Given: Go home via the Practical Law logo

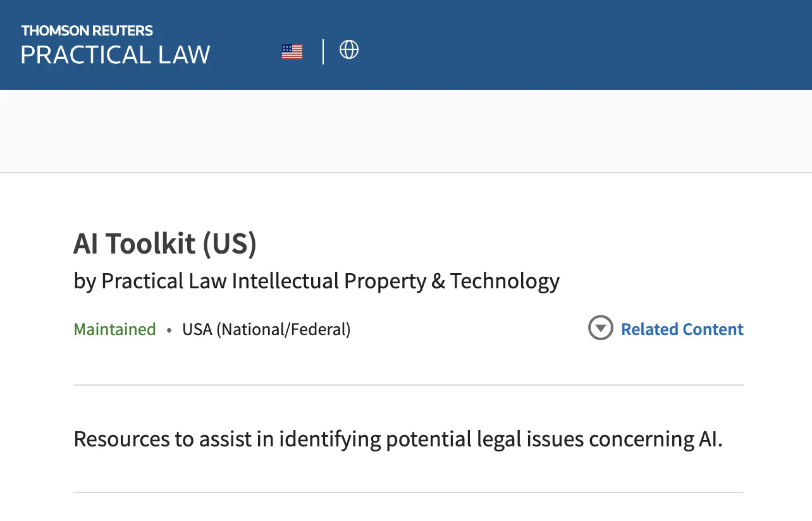Looking at the screenshot, I should [x=115, y=55].
